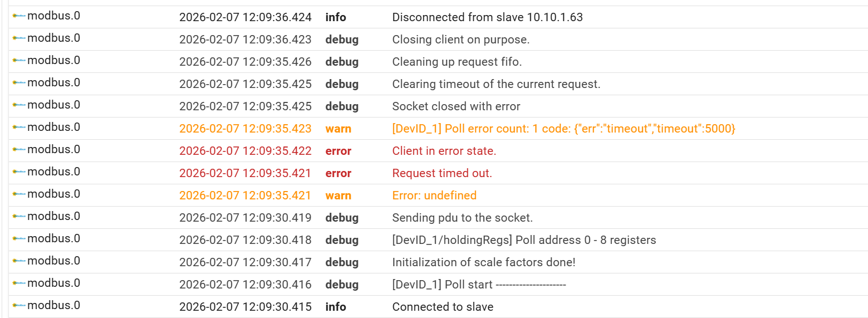The height and width of the screenshot is (318, 868).
Task: Select modbus icon on the 'Connected to slave' row
Action: 19,306
